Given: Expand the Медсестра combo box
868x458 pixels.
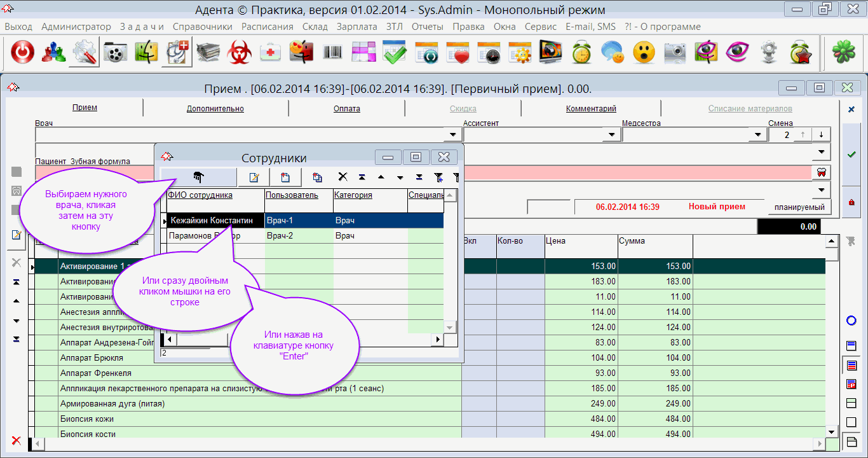Looking at the screenshot, I should tap(758, 135).
